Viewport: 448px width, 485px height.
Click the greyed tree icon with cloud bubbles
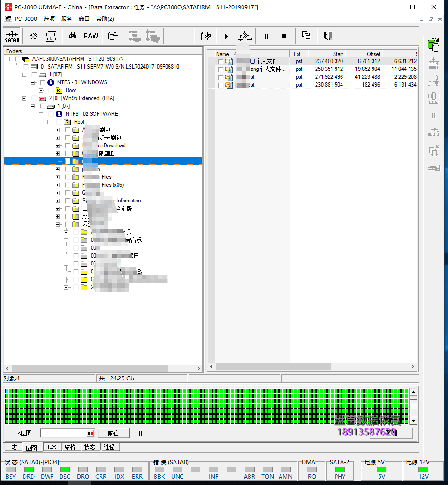coord(153,36)
